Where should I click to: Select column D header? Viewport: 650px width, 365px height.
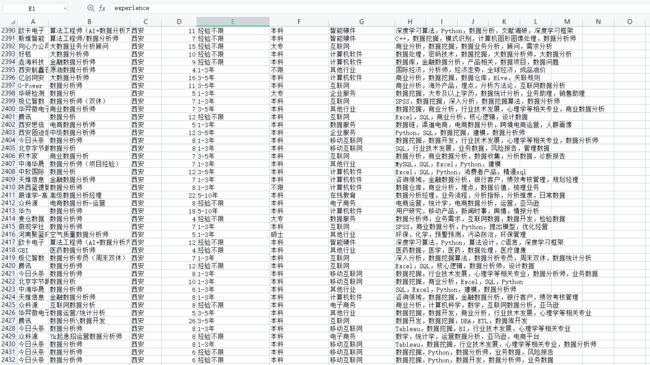tap(179, 22)
